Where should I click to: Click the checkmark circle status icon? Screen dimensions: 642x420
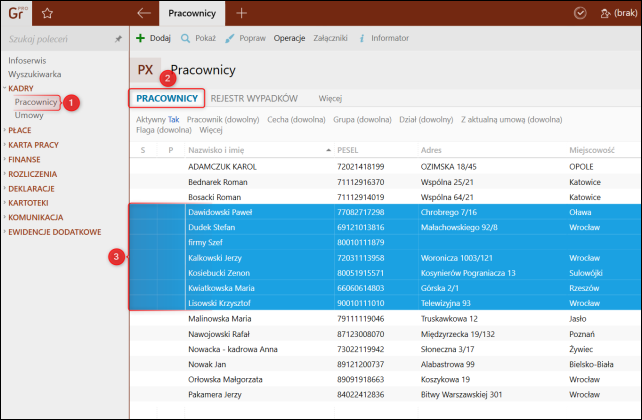tap(580, 13)
